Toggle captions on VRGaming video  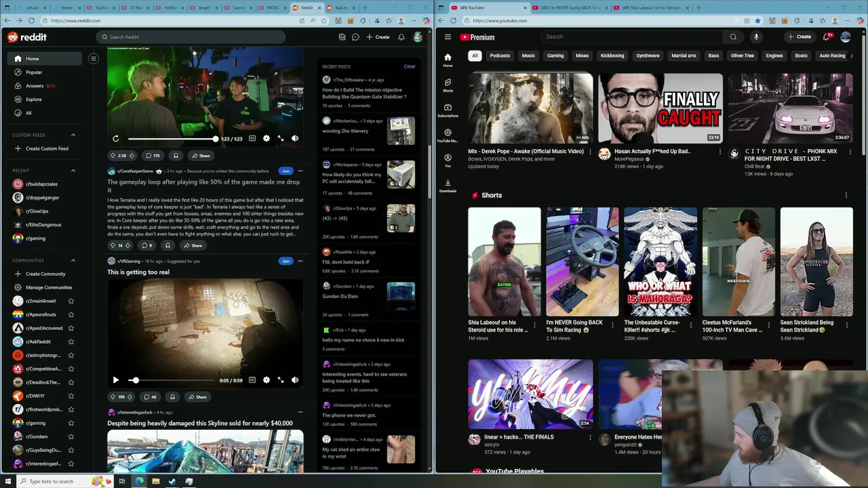pyautogui.click(x=252, y=380)
